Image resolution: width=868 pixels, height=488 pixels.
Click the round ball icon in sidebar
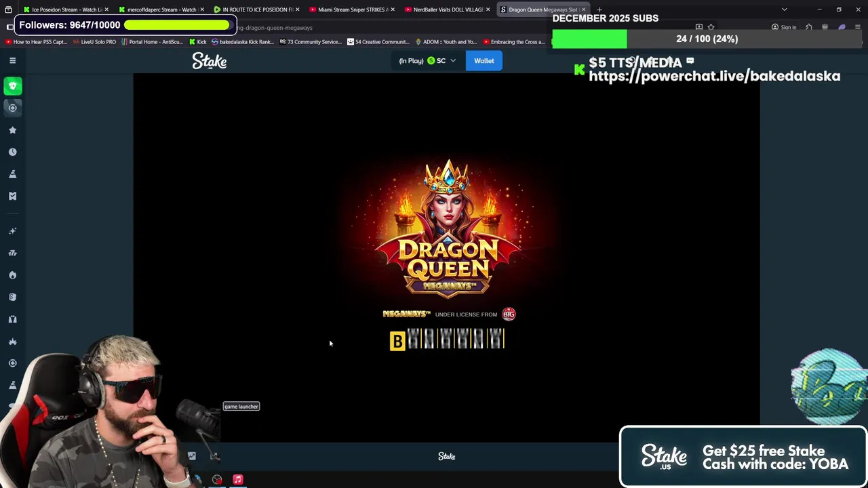coord(12,297)
